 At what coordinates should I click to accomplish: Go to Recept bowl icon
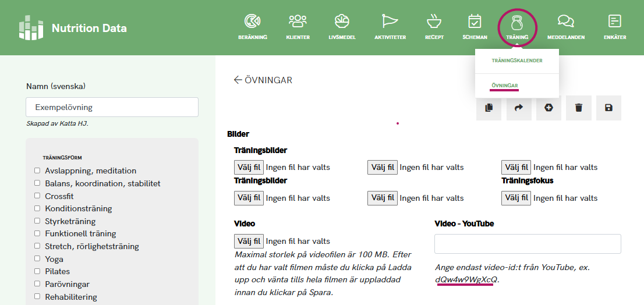tap(434, 27)
